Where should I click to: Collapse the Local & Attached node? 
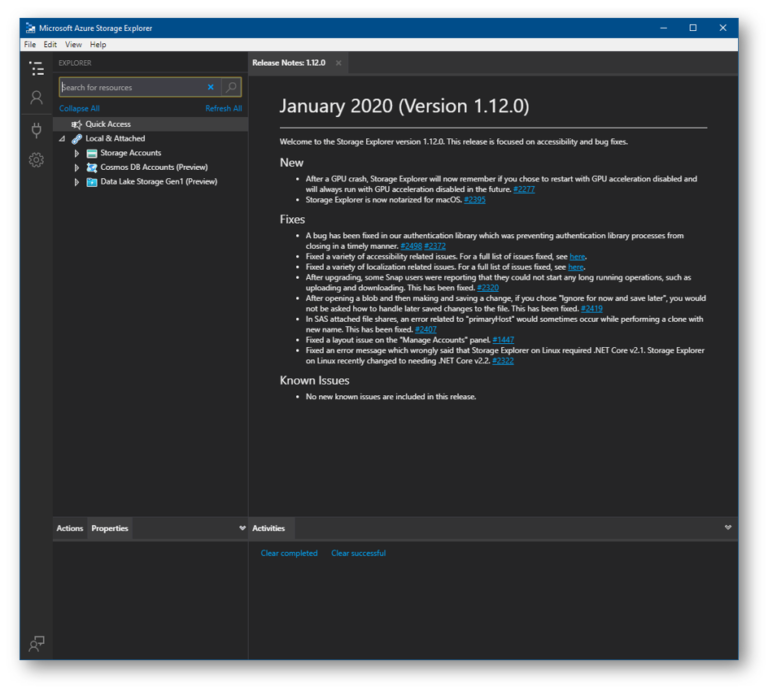(x=62, y=139)
